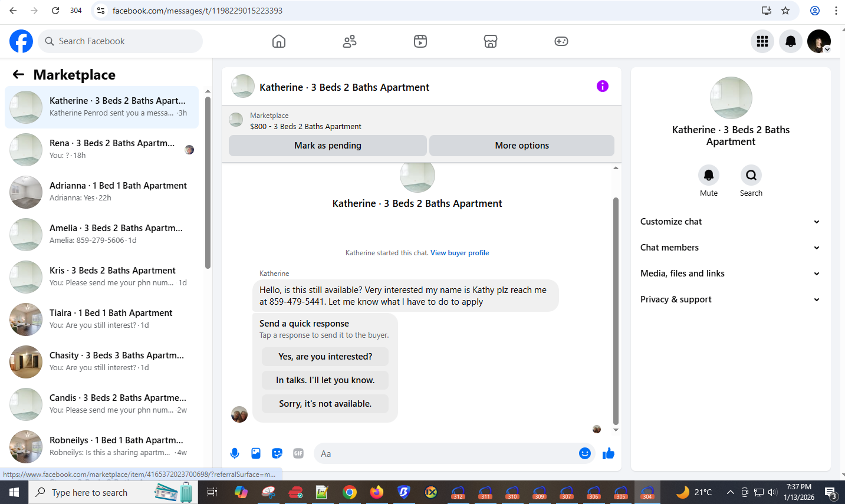Open the Robneilys 1 Bed 1 Bath conversation
Screen dimensions: 845x504
[x=102, y=446]
